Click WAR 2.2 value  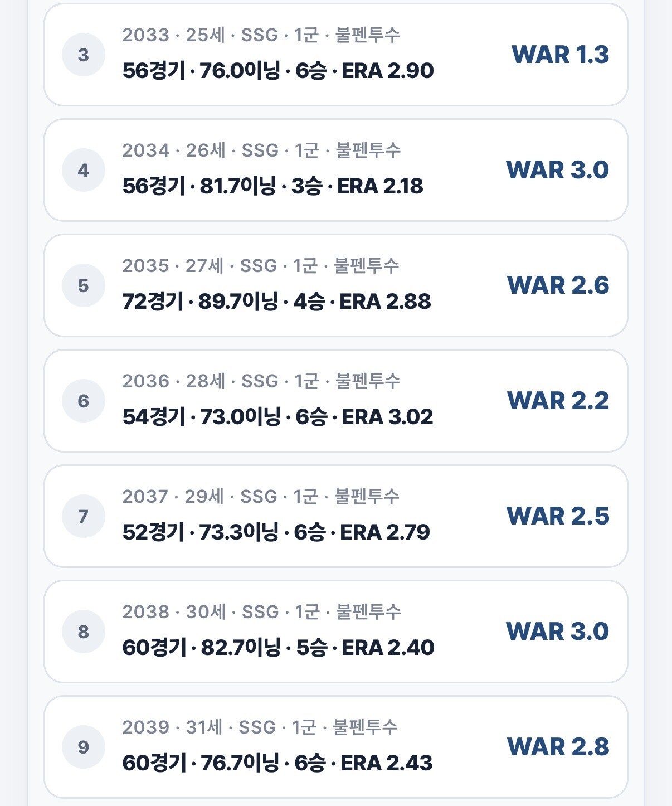click(558, 401)
